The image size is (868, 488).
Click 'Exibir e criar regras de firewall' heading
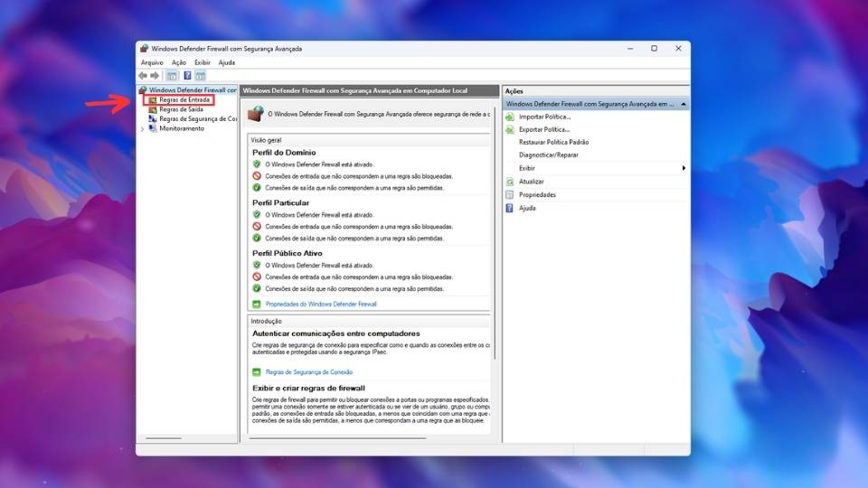(x=308, y=389)
